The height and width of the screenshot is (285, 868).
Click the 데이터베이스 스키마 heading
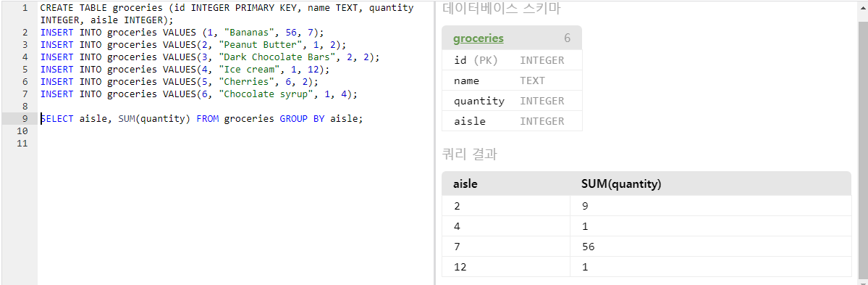coord(502,8)
